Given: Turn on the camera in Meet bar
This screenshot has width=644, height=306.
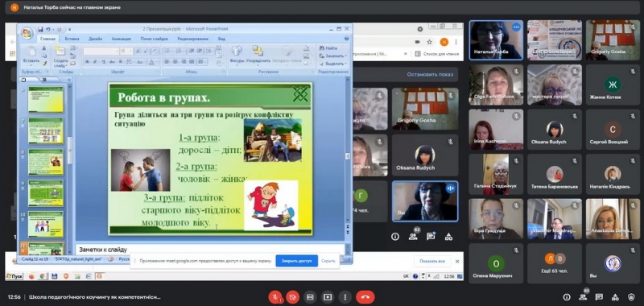Looking at the screenshot, I should (x=292, y=297).
